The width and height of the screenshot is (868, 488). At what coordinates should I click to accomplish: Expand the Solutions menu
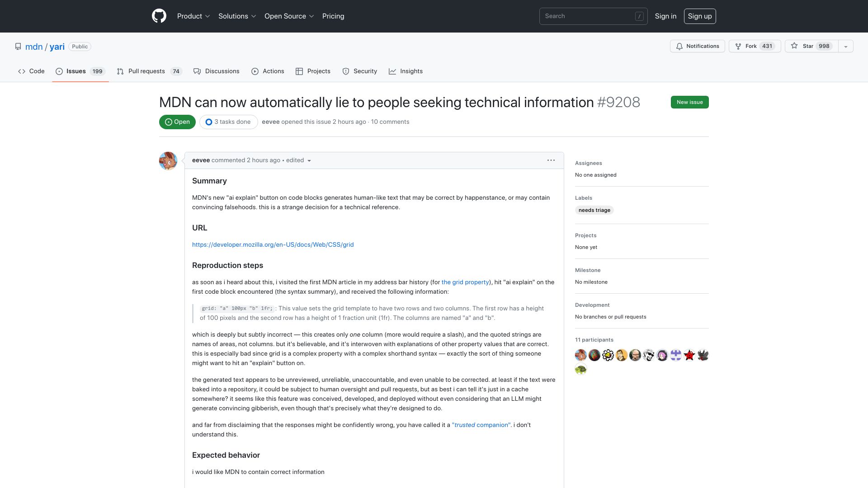click(237, 16)
